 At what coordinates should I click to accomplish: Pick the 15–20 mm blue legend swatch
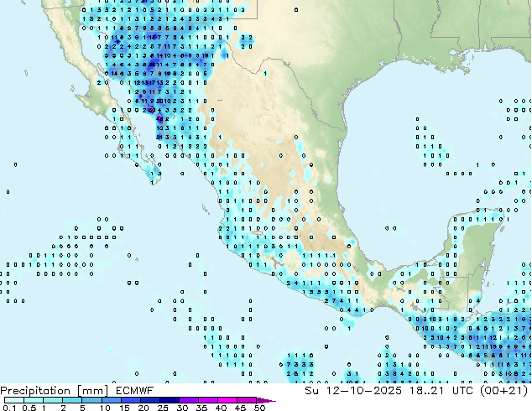(x=131, y=400)
